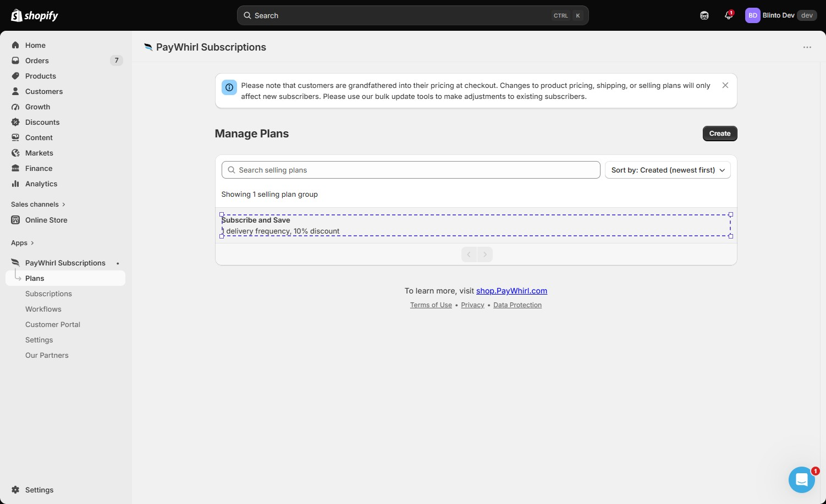
Task: Open the three-dot more actions menu
Action: click(x=807, y=47)
